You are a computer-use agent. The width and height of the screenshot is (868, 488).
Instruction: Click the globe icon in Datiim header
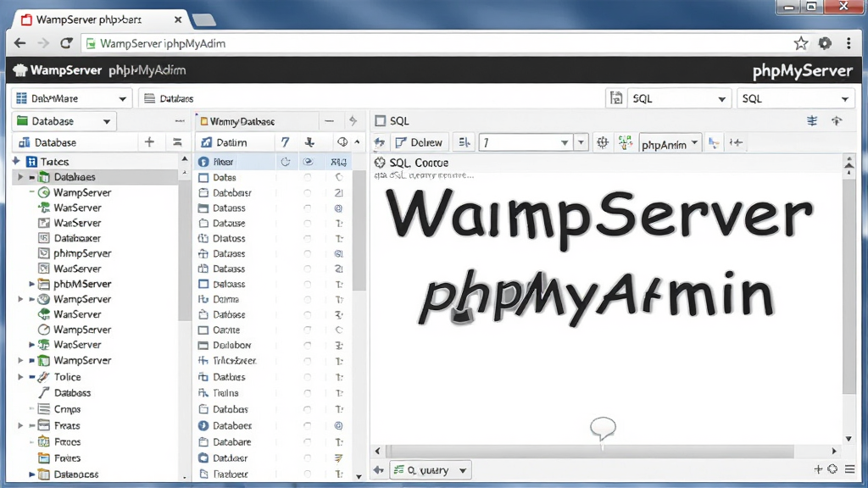click(x=342, y=142)
